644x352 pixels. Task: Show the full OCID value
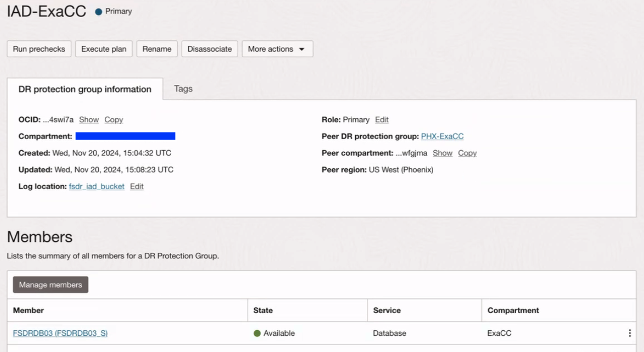89,120
